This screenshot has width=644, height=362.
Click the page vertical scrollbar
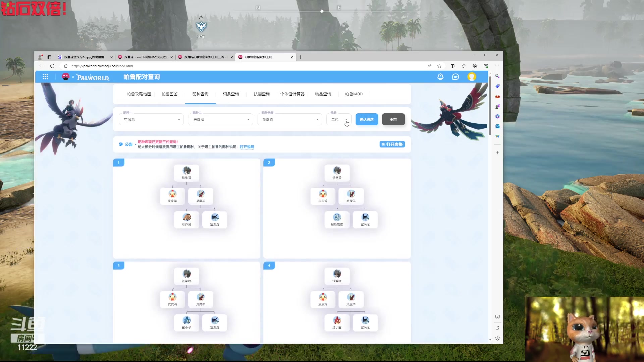tap(490, 106)
